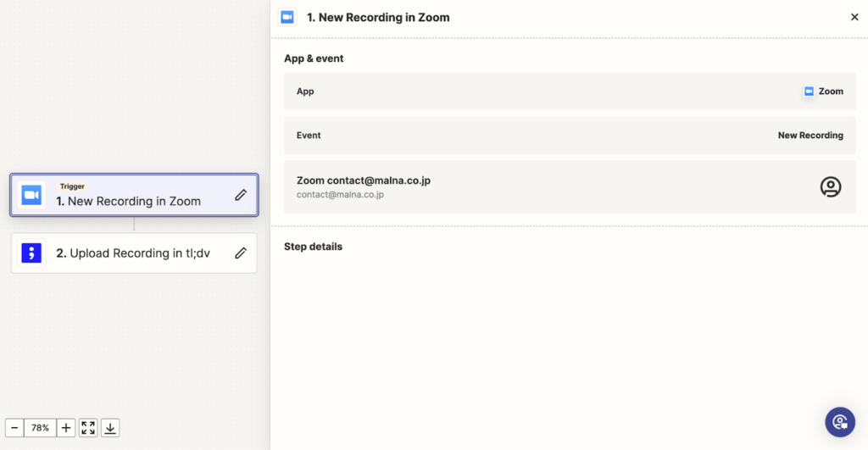Edit the New Recording in Zoom step (pencil icon)
Screen dimensions: 868x450
coord(241,195)
